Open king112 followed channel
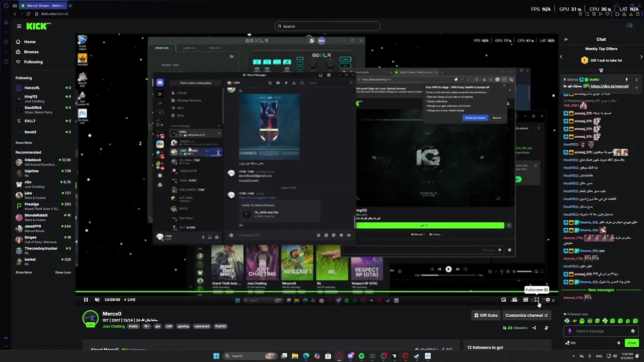This screenshot has height=362, width=644. click(x=43, y=99)
